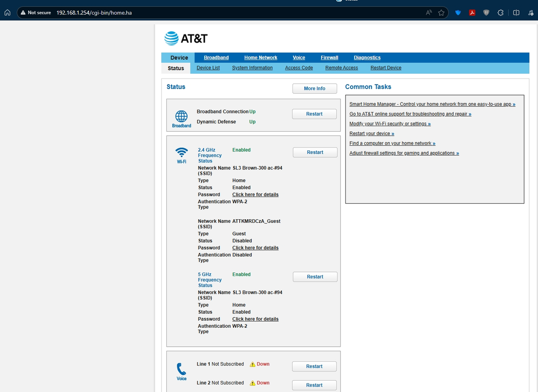Click the browser address bar URL

(x=94, y=13)
